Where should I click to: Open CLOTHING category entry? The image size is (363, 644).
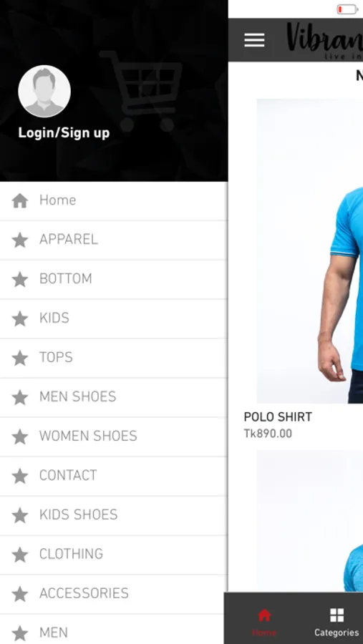pos(113,555)
